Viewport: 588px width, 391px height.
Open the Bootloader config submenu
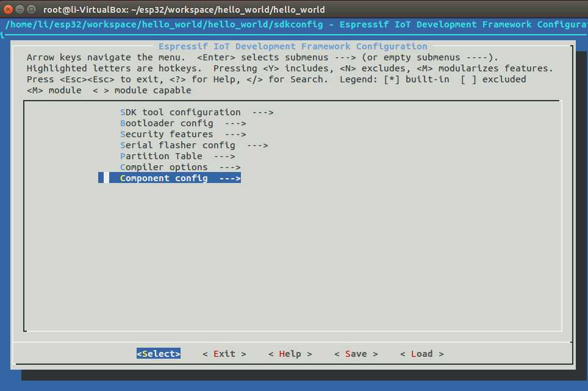tap(183, 123)
